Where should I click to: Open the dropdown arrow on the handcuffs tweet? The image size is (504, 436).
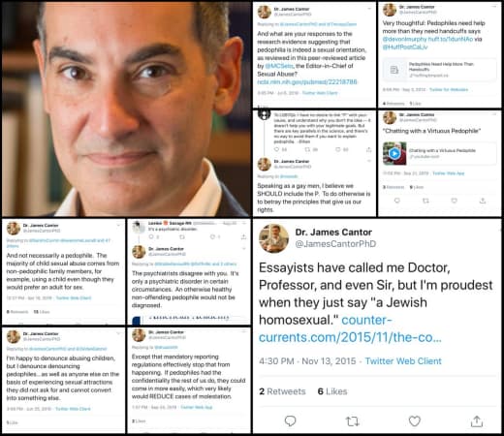click(494, 7)
